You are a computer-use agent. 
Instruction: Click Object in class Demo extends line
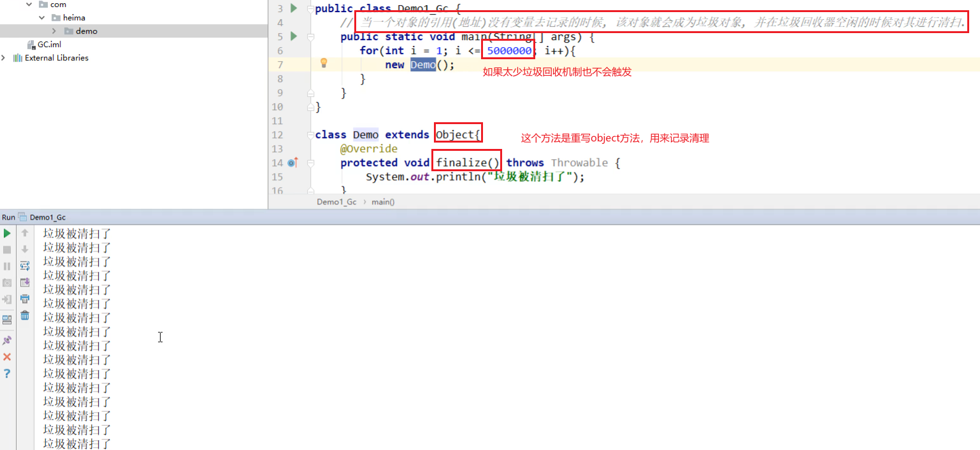(455, 135)
